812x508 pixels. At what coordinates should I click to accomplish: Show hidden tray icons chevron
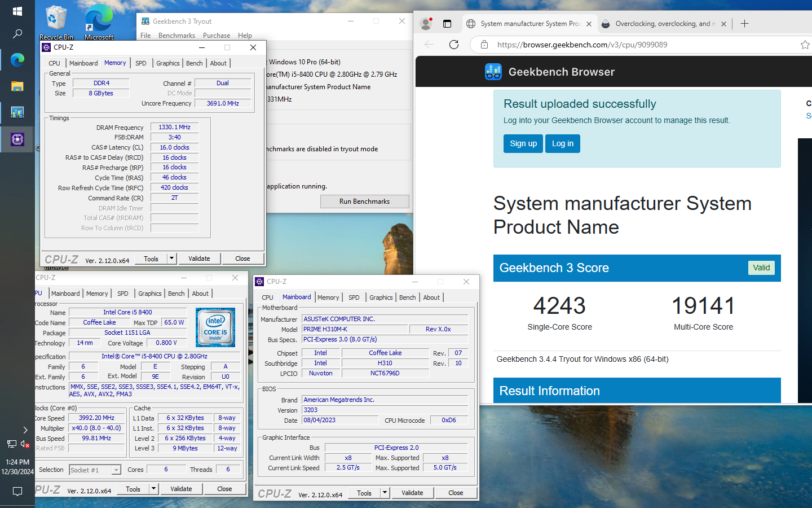[25, 430]
